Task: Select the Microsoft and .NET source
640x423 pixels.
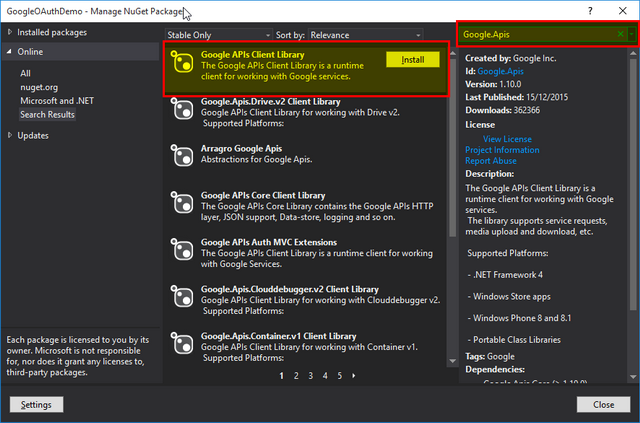Action: click(57, 100)
